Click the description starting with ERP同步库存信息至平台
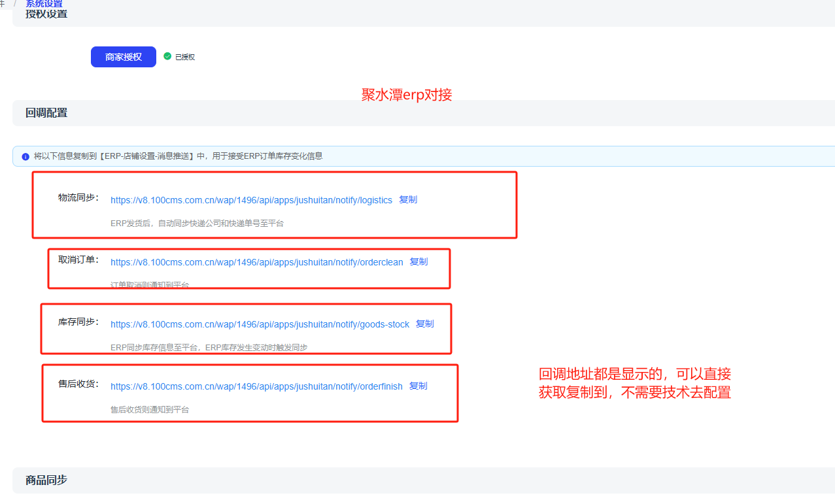Viewport: 835px width, 504px height. click(209, 348)
